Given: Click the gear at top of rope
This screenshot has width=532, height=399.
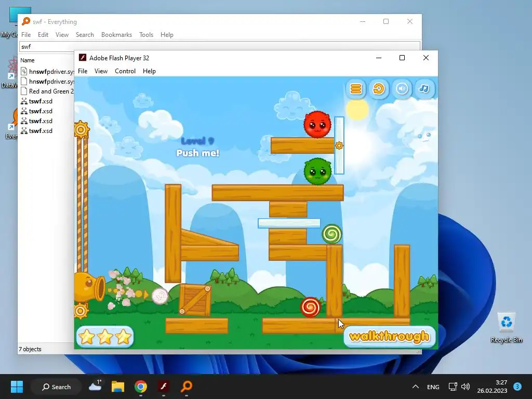Looking at the screenshot, I should [82, 129].
